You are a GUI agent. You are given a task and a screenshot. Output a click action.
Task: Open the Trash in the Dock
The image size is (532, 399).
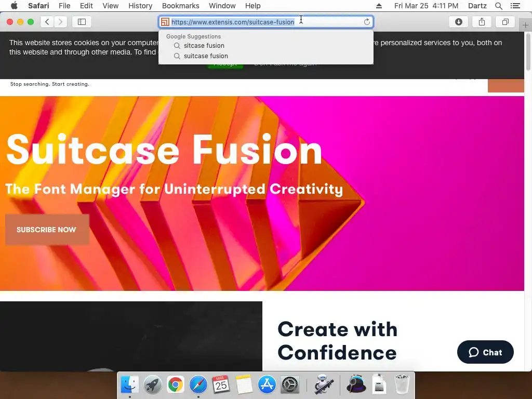(x=402, y=384)
